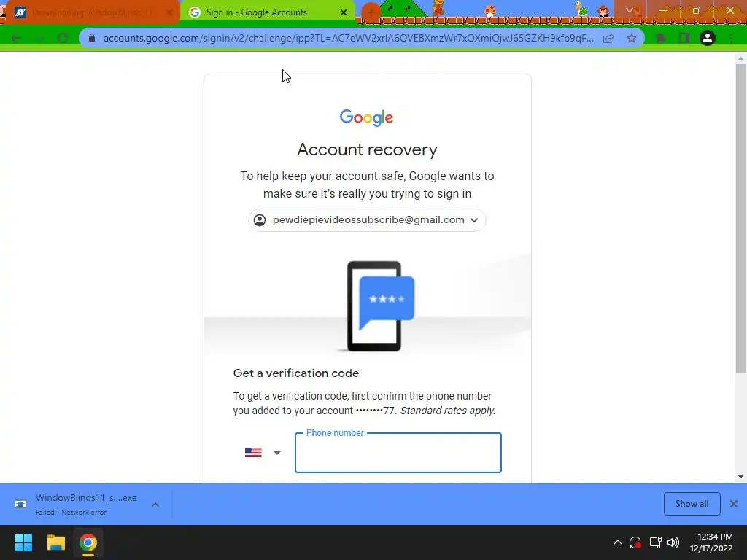Click the Google logo
Viewport: 747px width, 560px height.
[366, 117]
